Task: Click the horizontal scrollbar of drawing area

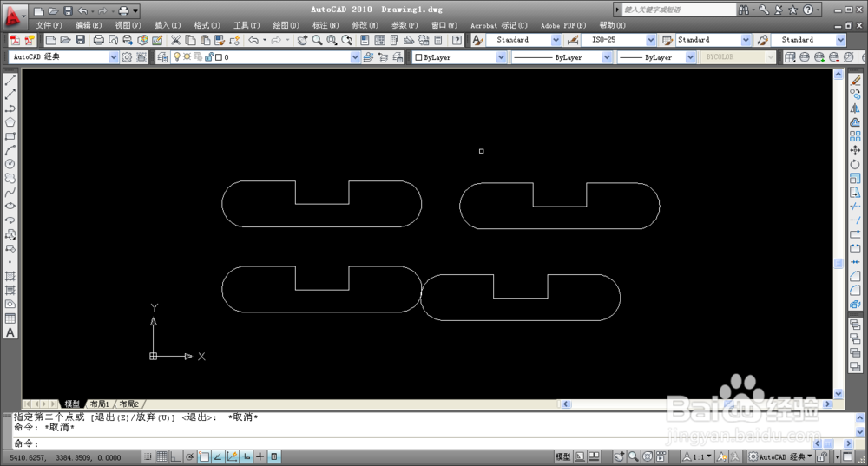Action: (x=697, y=404)
